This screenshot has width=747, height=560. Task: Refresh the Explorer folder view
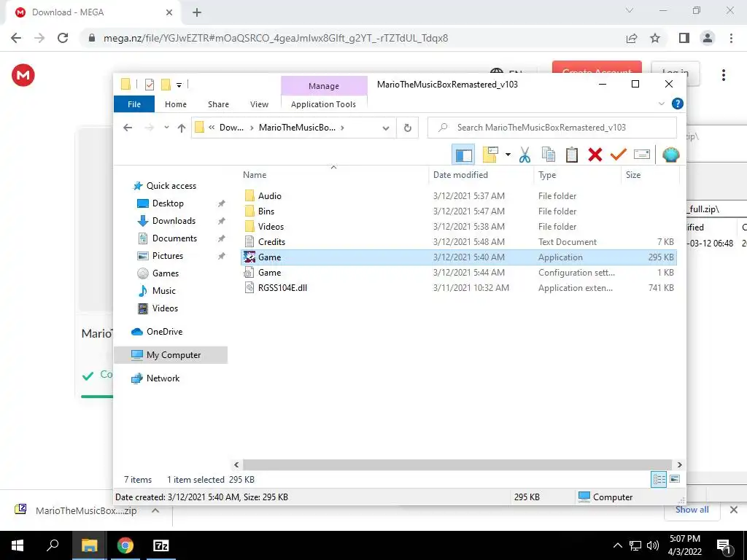point(407,128)
